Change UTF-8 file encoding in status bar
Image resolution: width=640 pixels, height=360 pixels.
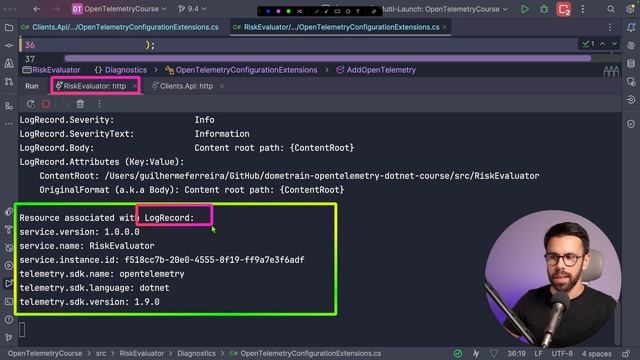click(562, 353)
